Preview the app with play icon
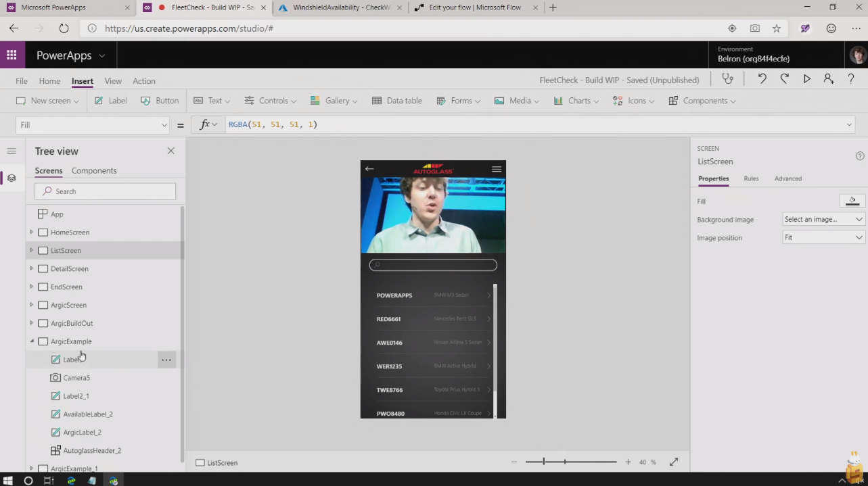Screen dimensions: 868x486 (806, 79)
